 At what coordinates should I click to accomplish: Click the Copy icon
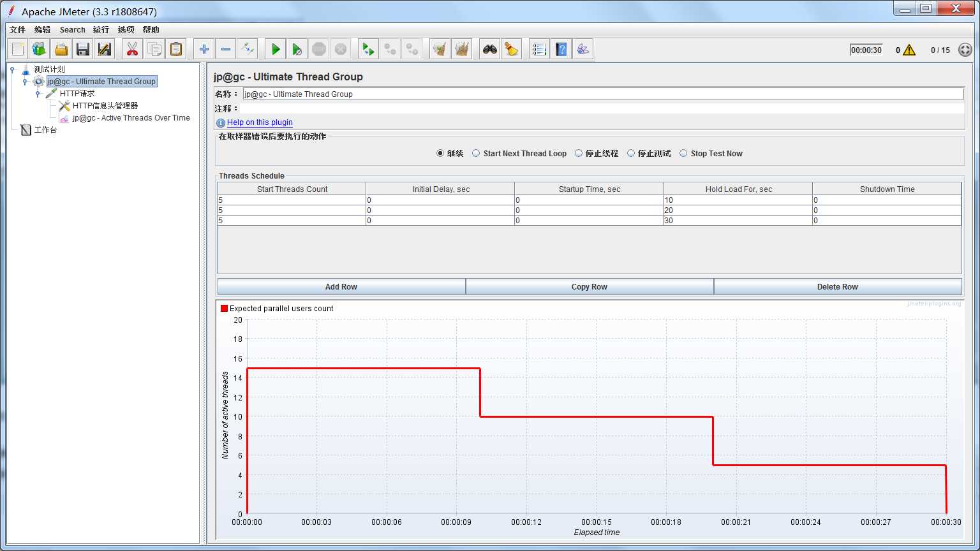coord(154,49)
